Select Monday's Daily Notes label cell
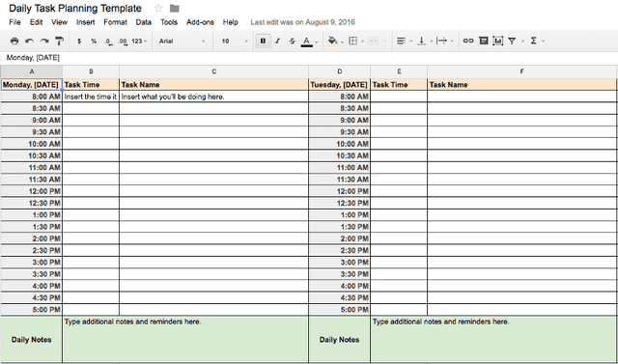This screenshot has height=364, width=618. [x=32, y=340]
